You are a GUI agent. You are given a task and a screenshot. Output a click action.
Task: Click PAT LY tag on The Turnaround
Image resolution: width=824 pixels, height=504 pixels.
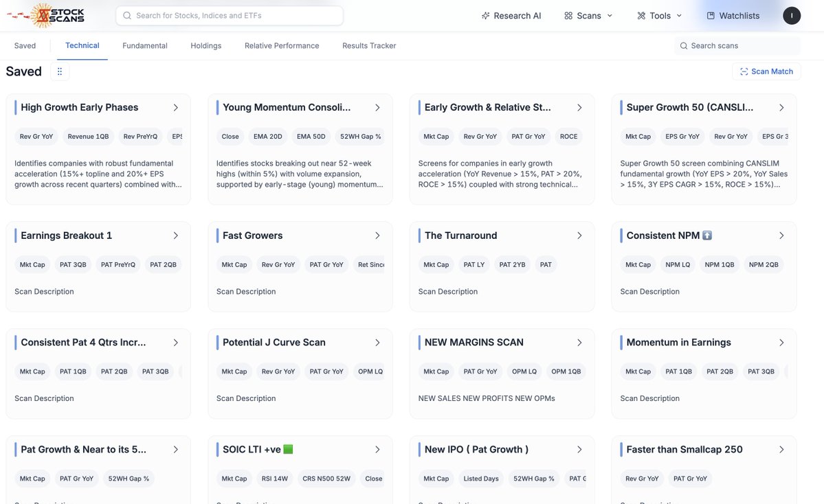[474, 264]
